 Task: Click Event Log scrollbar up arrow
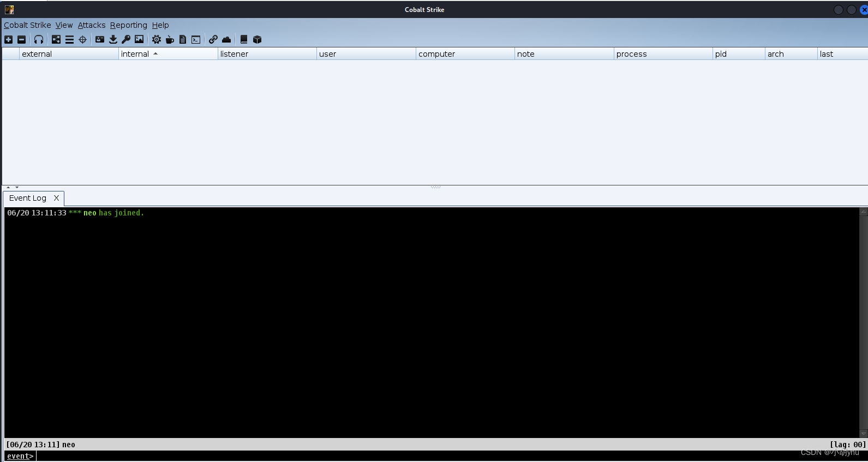coord(863,212)
